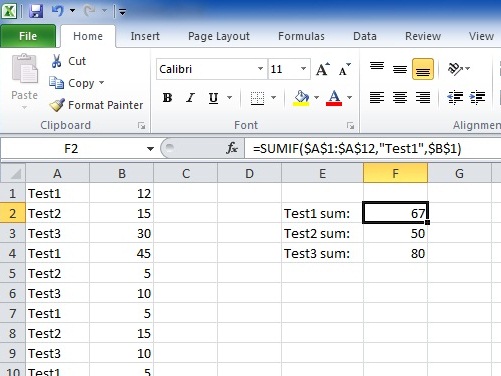Expand the Paste options arrow
Screen dimensions: 501x376
[24, 107]
